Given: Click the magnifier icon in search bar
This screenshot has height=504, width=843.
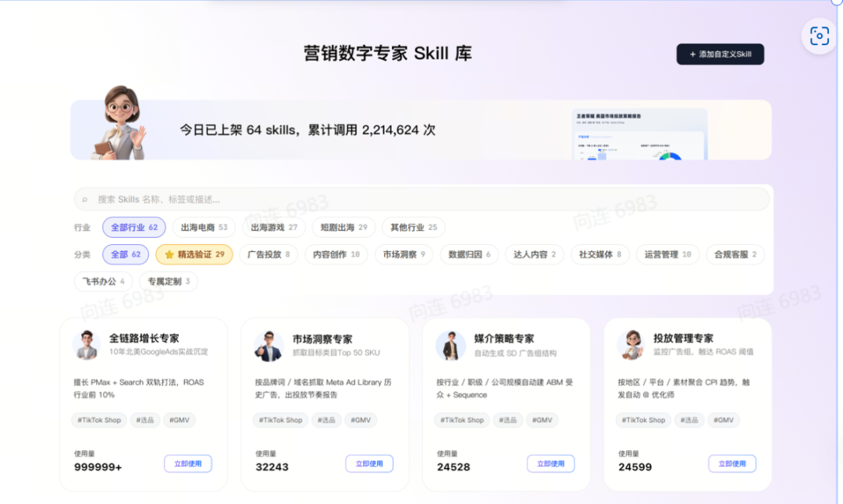Looking at the screenshot, I should (85, 200).
